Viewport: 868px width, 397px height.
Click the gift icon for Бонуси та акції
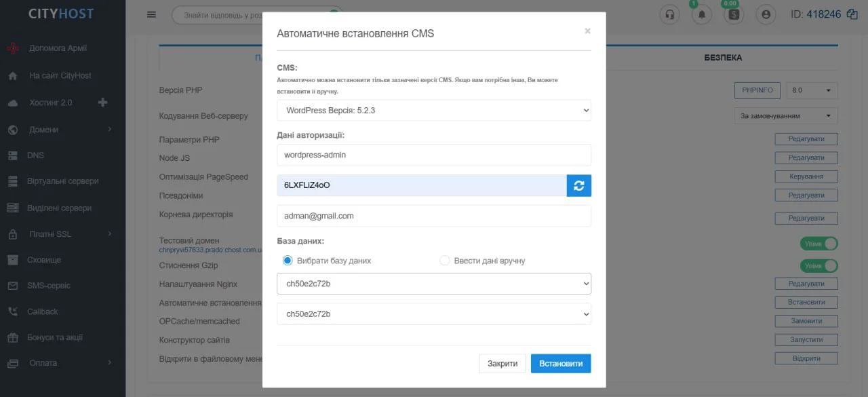pos(13,337)
